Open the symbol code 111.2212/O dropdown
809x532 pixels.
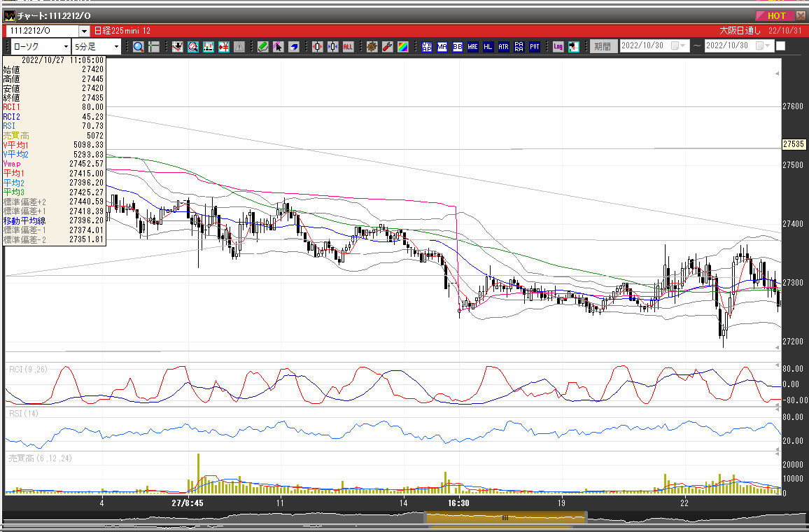(x=84, y=31)
